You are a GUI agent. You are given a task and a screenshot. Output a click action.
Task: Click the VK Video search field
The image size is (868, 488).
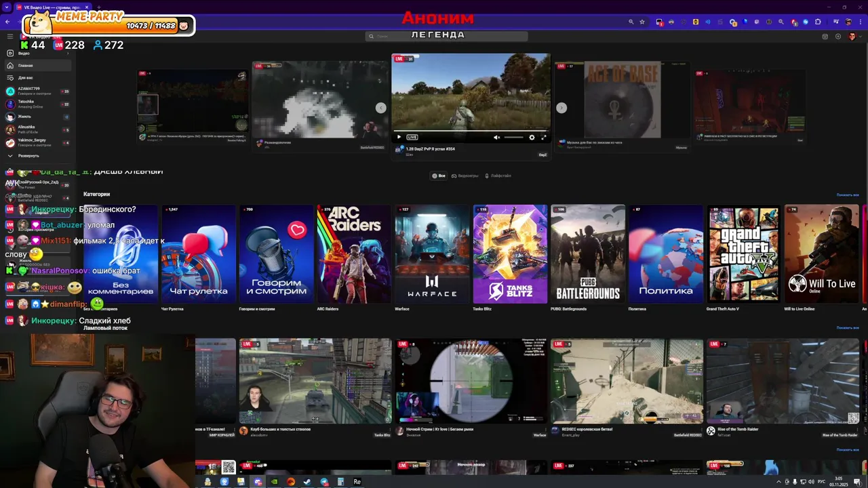(x=446, y=36)
